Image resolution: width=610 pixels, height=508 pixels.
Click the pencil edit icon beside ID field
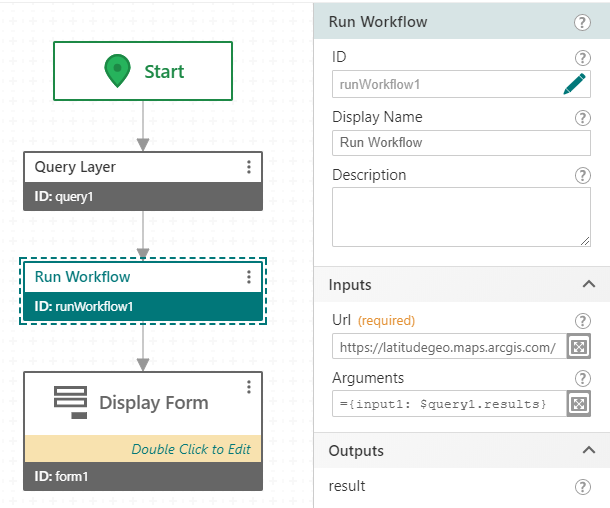coord(573,85)
